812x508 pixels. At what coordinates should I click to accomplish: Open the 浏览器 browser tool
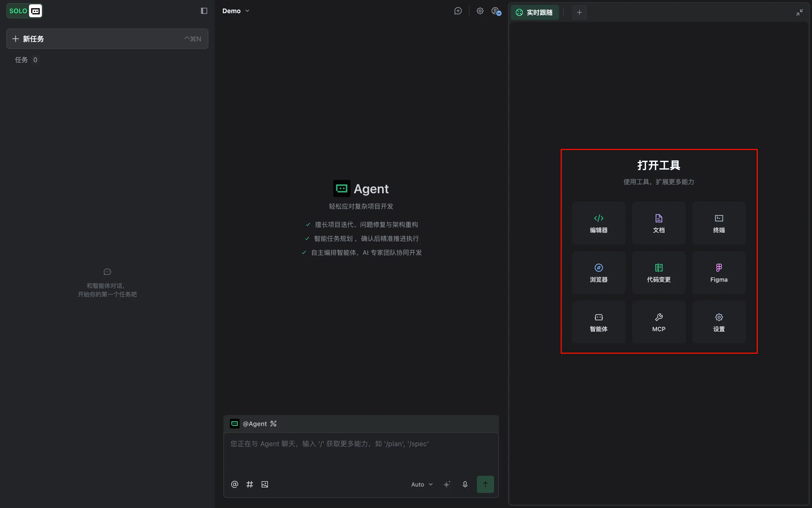[599, 273]
